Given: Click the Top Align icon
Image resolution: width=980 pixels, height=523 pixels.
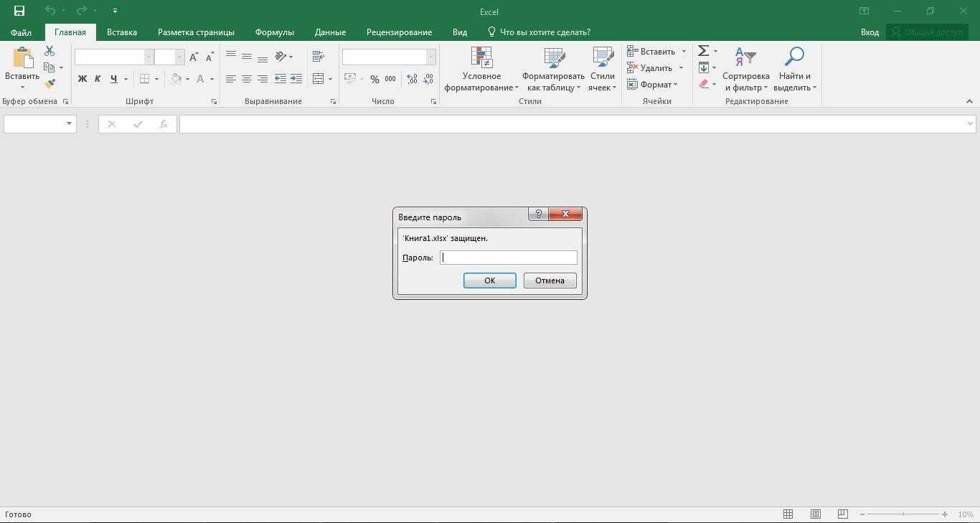Looking at the screenshot, I should click(231, 56).
